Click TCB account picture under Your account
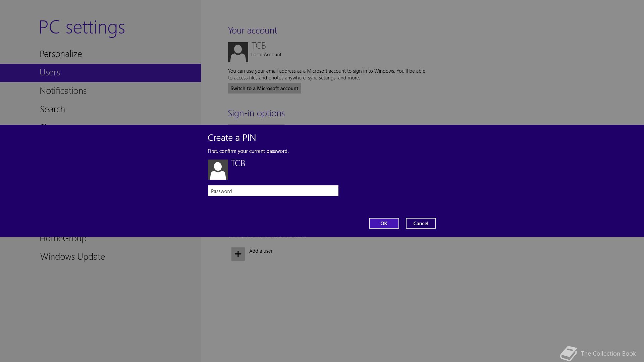The width and height of the screenshot is (644, 362). (238, 52)
